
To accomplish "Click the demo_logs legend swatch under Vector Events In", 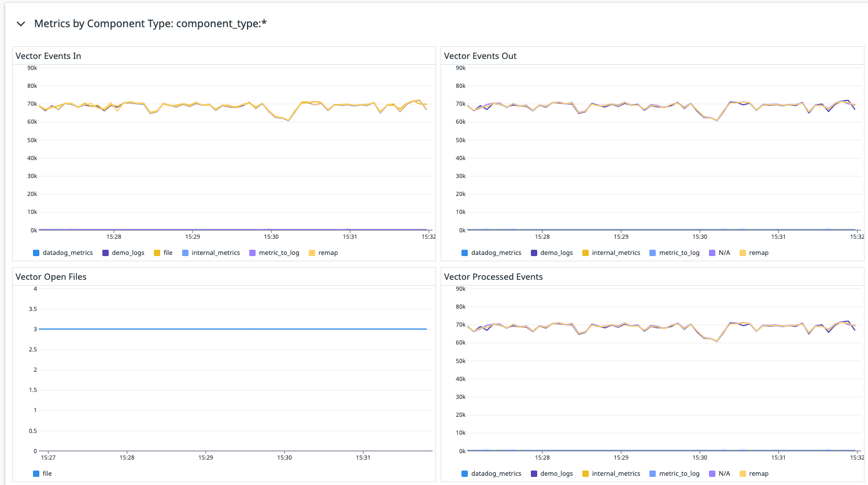I will (107, 253).
